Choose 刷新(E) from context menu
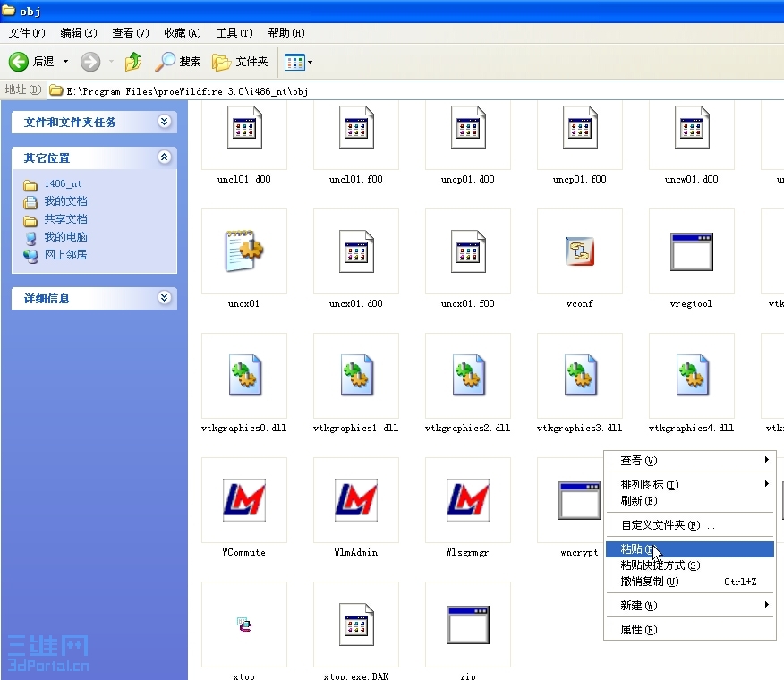 pos(690,501)
